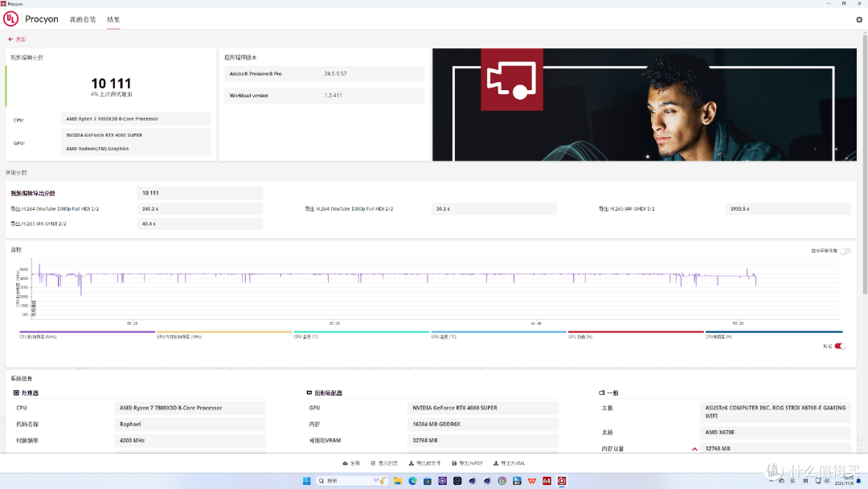
Task: Go back using the red back link
Action: pyautogui.click(x=17, y=39)
